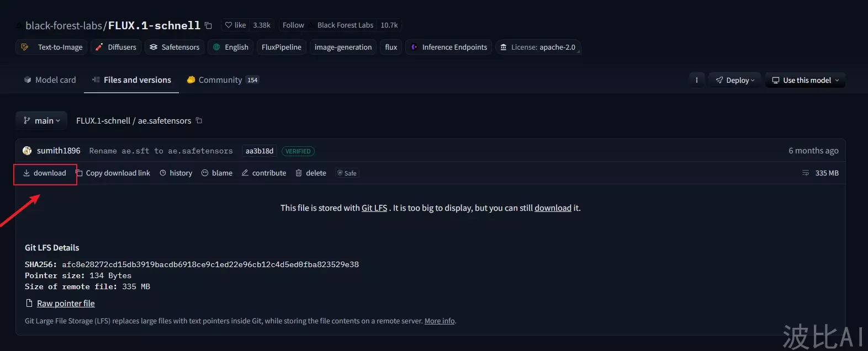Image resolution: width=868 pixels, height=351 pixels.
Task: Open the 3.38k likes count
Action: (x=262, y=25)
